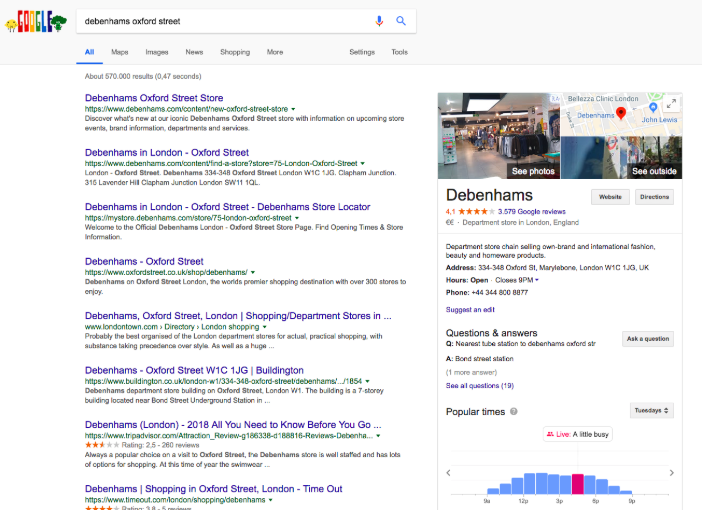Click the blue magnifying glass search icon
The height and width of the screenshot is (514, 703).
(x=401, y=21)
